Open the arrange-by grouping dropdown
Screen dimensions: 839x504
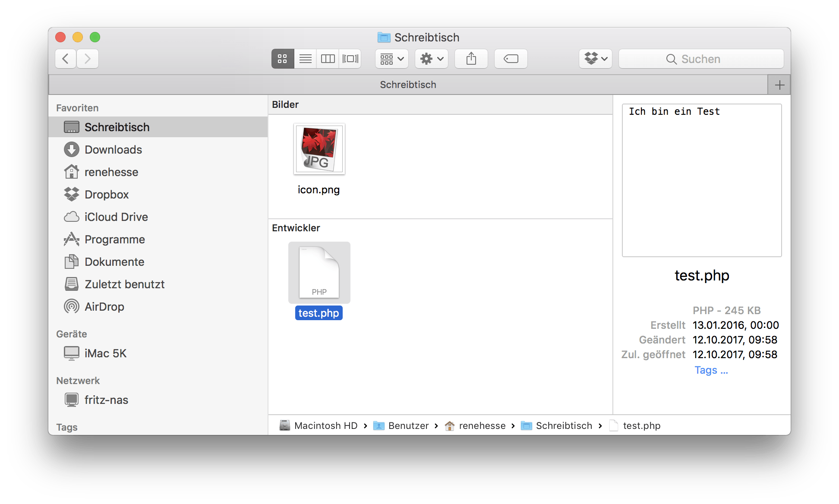(392, 59)
